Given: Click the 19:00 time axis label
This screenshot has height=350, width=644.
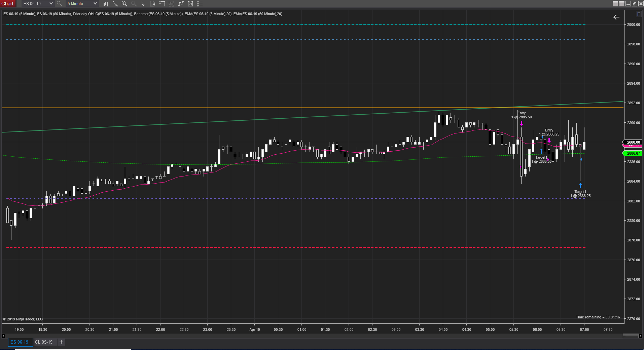Looking at the screenshot, I should pyautogui.click(x=19, y=329).
